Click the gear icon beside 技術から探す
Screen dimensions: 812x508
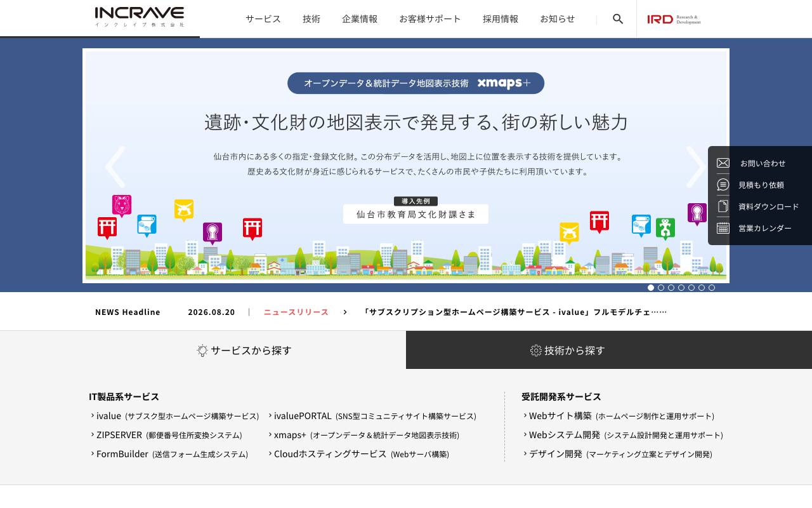tap(536, 351)
